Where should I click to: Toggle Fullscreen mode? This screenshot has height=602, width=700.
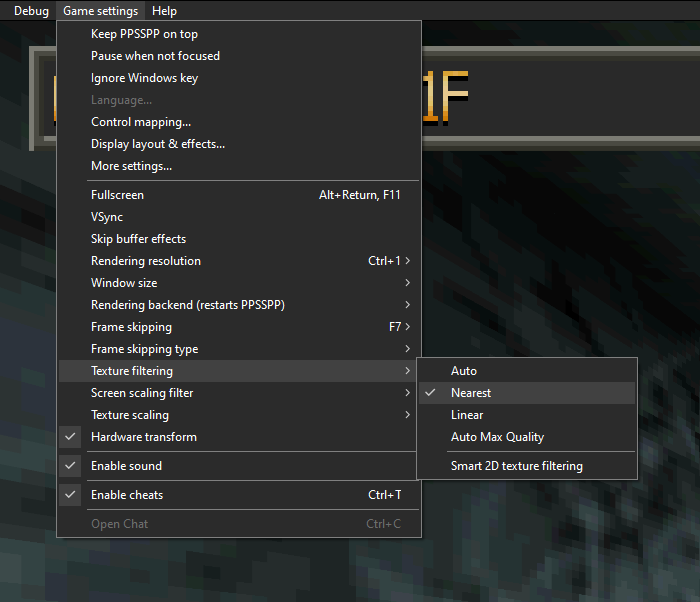pyautogui.click(x=239, y=195)
